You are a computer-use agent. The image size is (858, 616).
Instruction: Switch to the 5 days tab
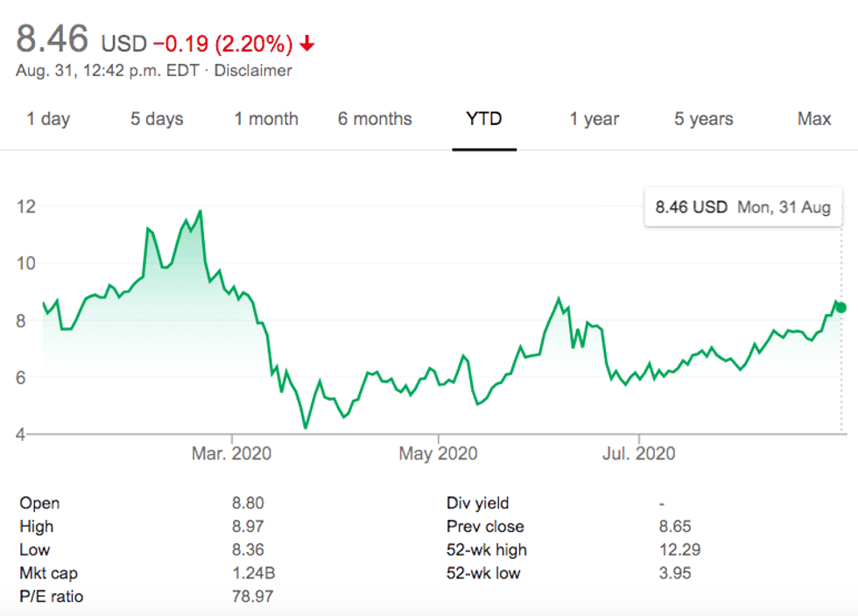click(157, 119)
